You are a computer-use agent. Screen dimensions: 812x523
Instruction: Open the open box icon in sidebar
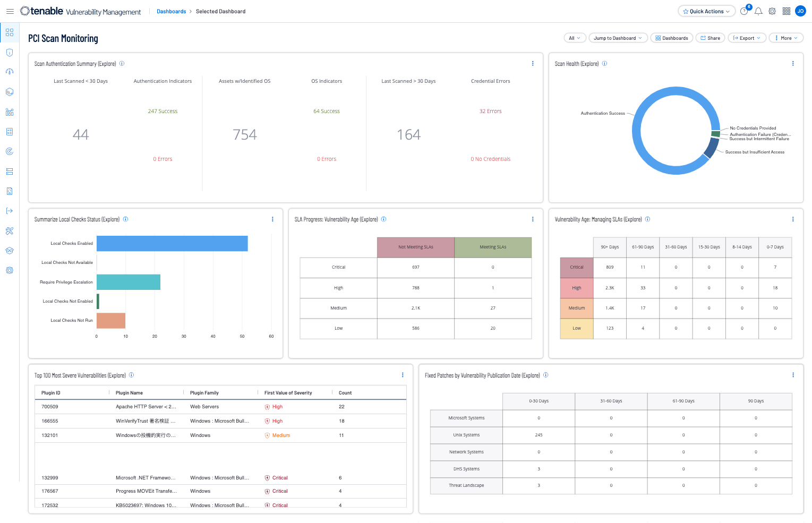tap(10, 251)
